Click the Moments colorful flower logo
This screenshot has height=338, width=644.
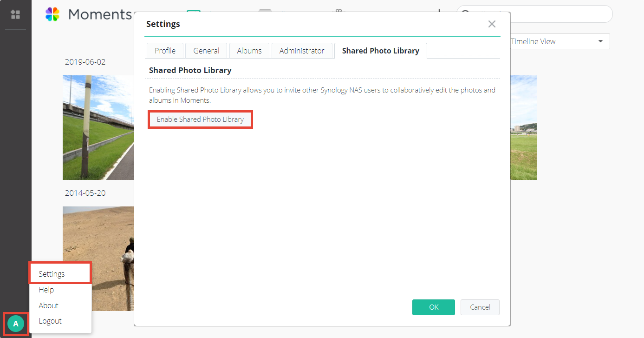click(x=52, y=14)
